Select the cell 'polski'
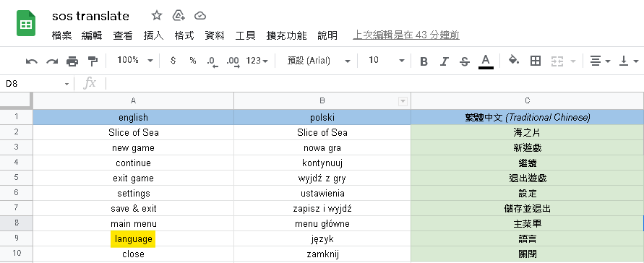This screenshot has width=644, height=263. (x=322, y=117)
